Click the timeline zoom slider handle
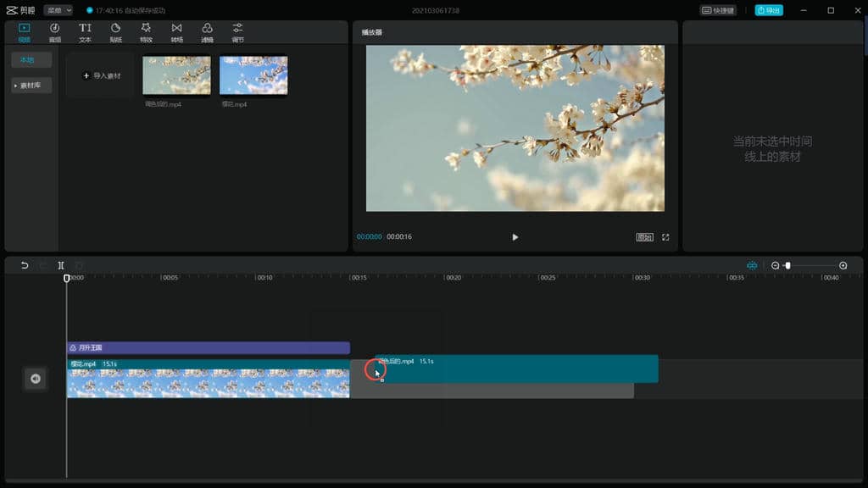 [787, 265]
